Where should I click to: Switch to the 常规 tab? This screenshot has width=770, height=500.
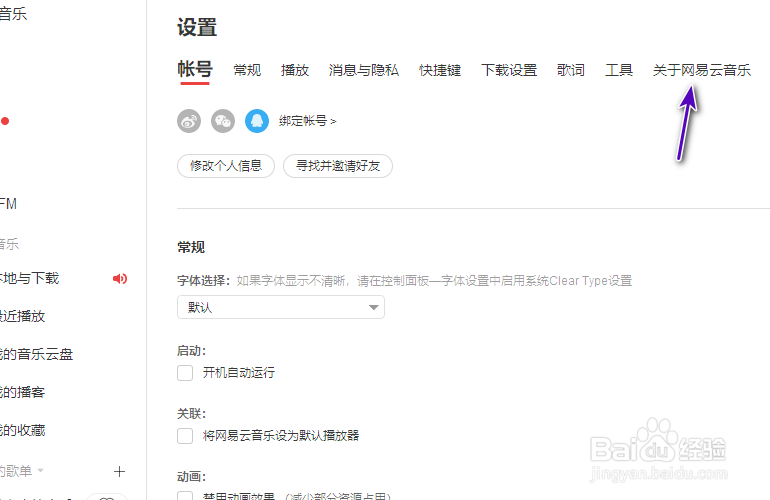(x=247, y=70)
